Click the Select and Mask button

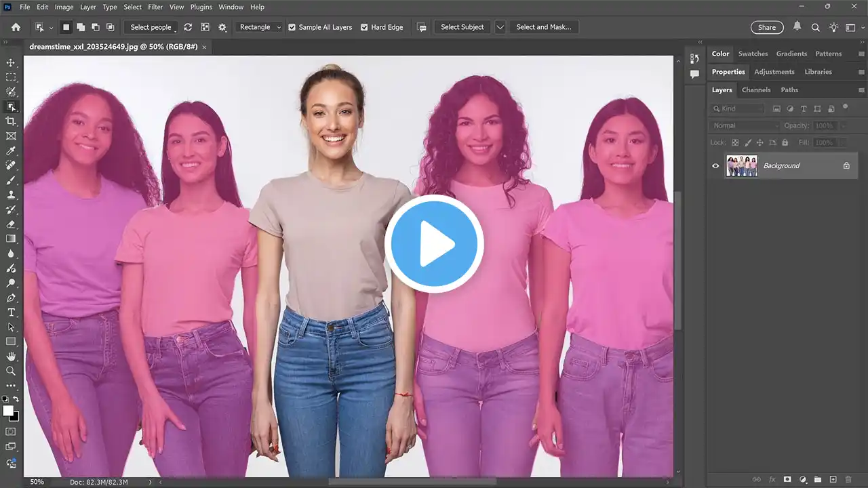coord(543,27)
